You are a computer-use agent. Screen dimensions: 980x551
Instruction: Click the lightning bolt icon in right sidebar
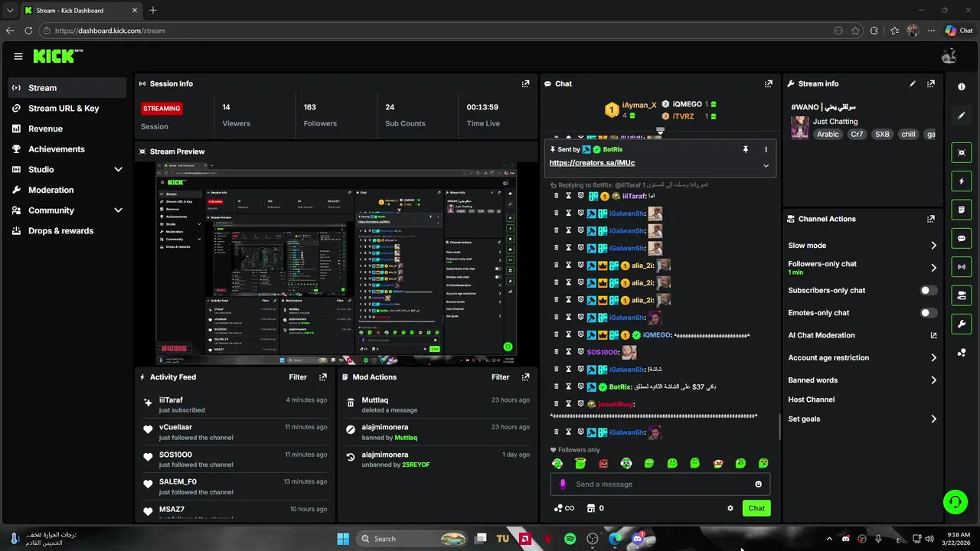click(962, 181)
